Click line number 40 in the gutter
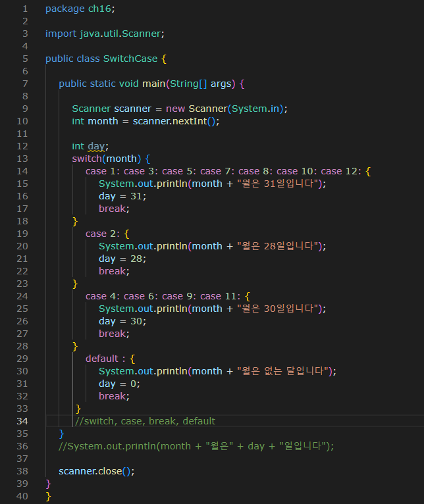Image resolution: width=424 pixels, height=504 pixels. 22,496
